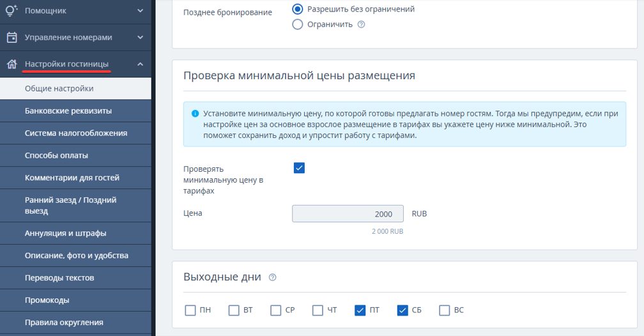Click the info icon in the blue notice
The width and height of the screenshot is (644, 336).
pos(195,114)
